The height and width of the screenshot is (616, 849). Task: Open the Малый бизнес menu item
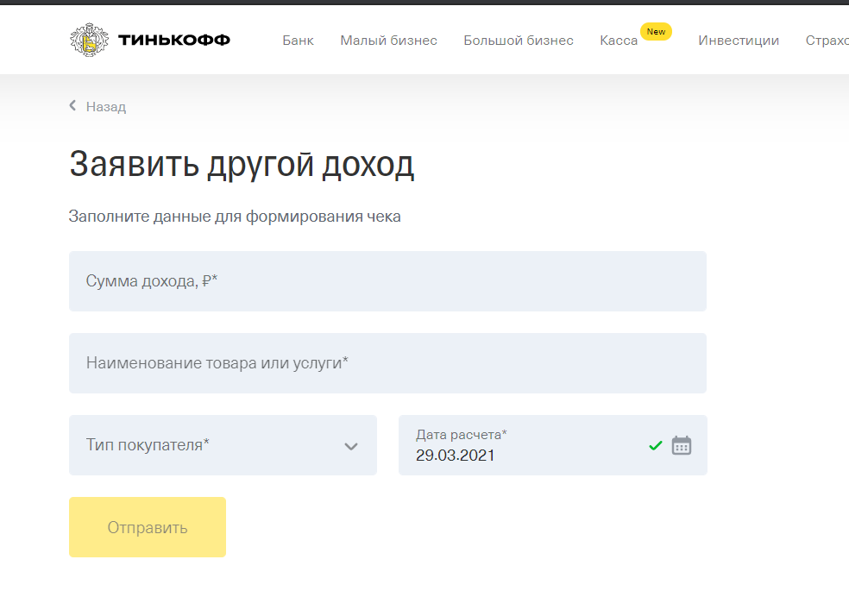click(389, 41)
